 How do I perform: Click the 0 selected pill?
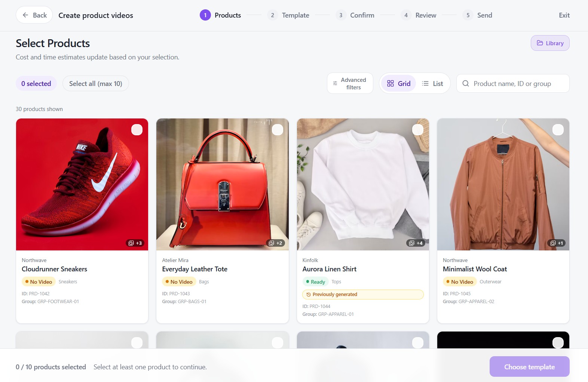pyautogui.click(x=36, y=83)
